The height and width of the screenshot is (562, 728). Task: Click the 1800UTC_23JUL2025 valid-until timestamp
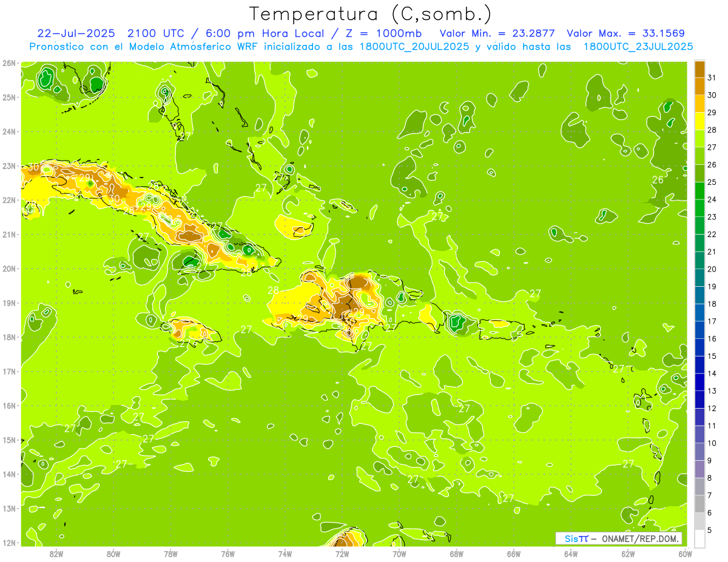coord(638,47)
